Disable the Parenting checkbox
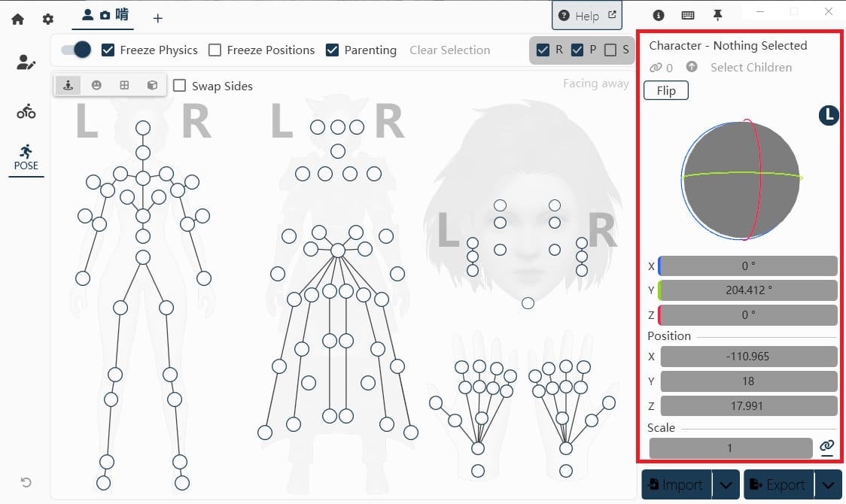846x504 pixels. tap(333, 50)
